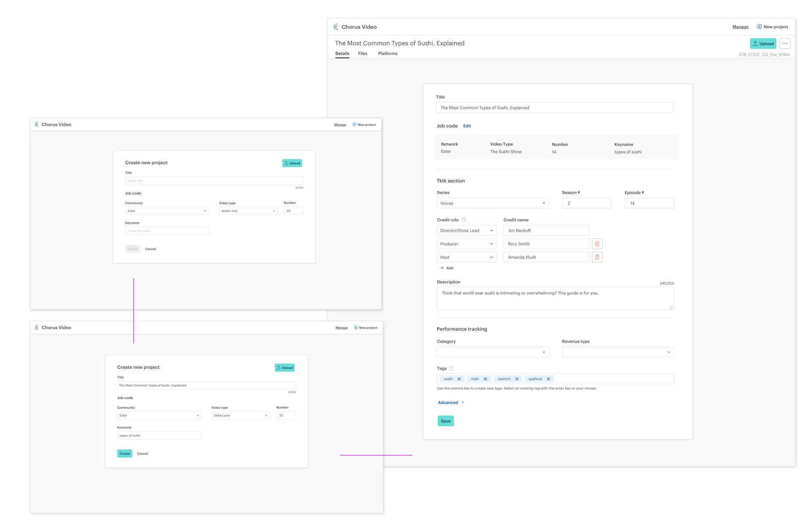
Task: Click the Amanda Kludt credit name field
Action: click(546, 257)
